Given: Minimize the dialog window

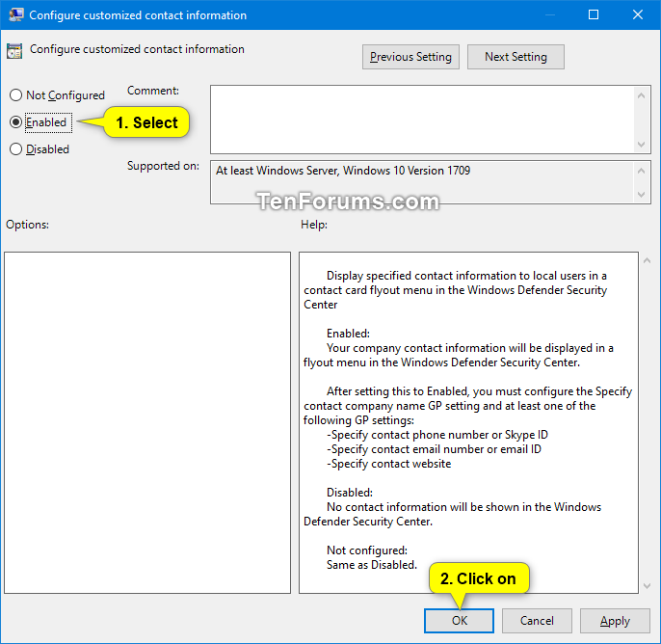Looking at the screenshot, I should tap(549, 14).
